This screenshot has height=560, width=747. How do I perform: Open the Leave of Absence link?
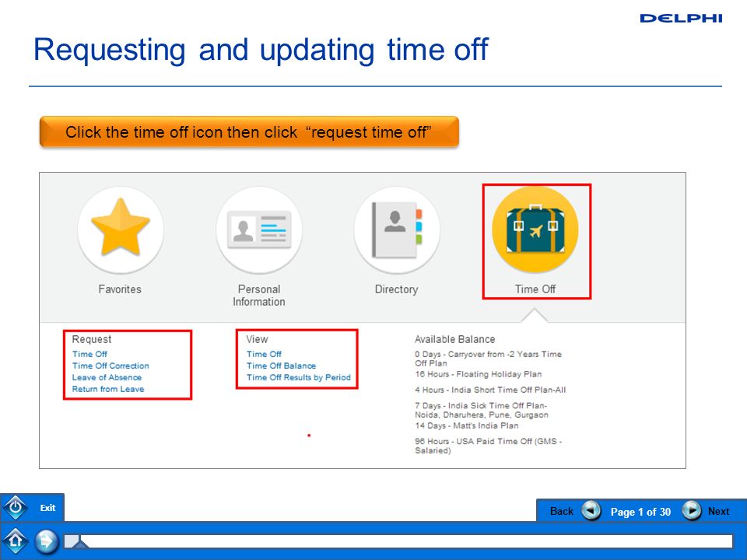107,377
